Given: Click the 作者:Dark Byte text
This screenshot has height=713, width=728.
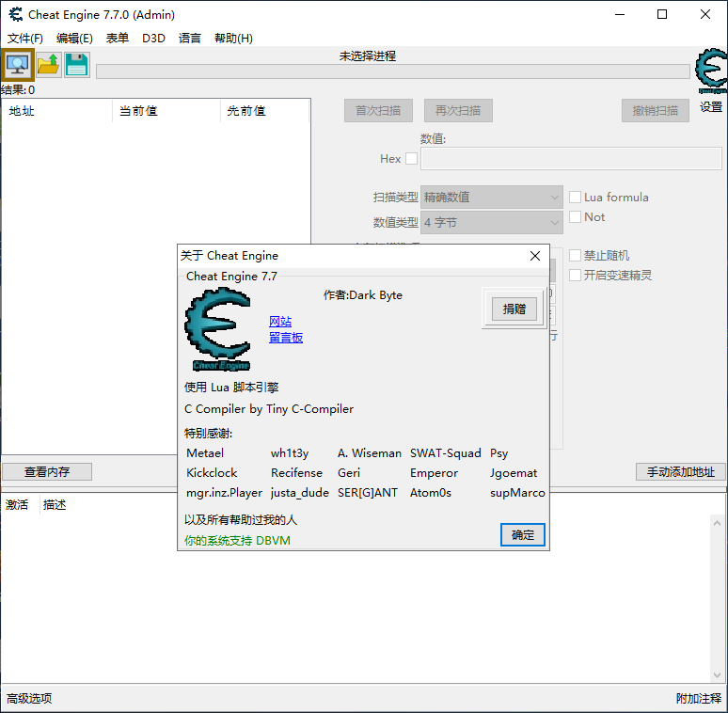Looking at the screenshot, I should coord(363,295).
